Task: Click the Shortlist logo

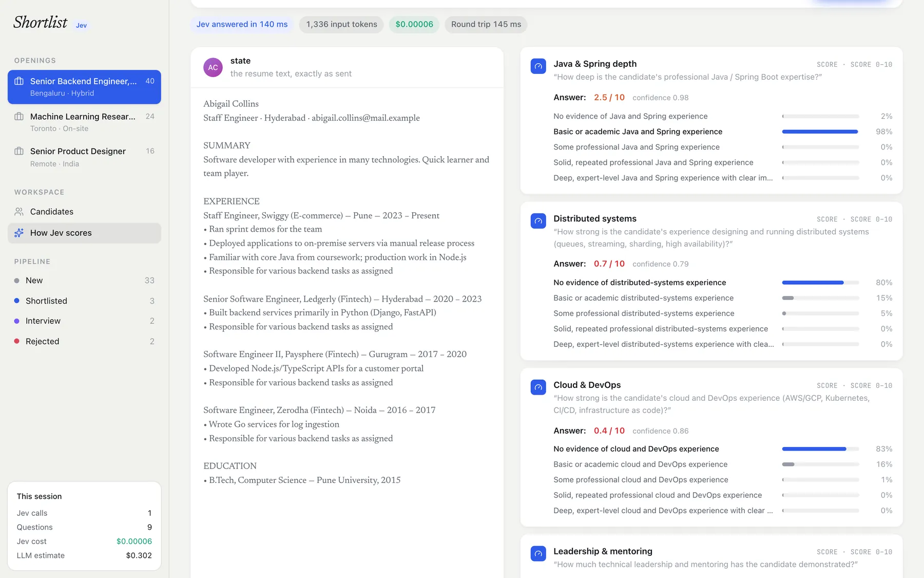Action: 40,22
